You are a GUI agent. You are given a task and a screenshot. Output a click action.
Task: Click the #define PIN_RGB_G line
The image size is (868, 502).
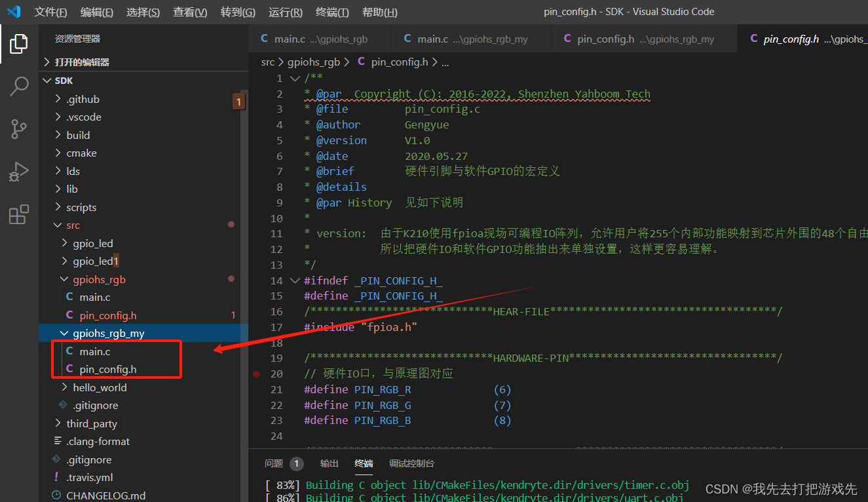coord(407,406)
